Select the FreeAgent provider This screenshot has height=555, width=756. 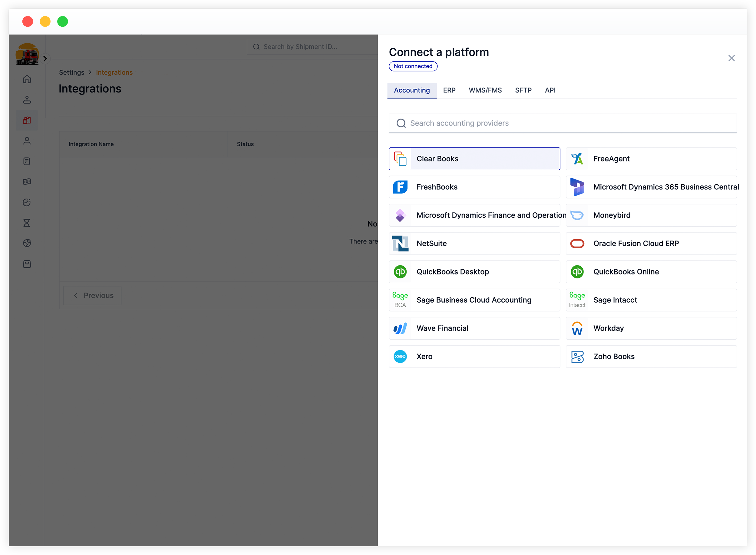pyautogui.click(x=651, y=159)
